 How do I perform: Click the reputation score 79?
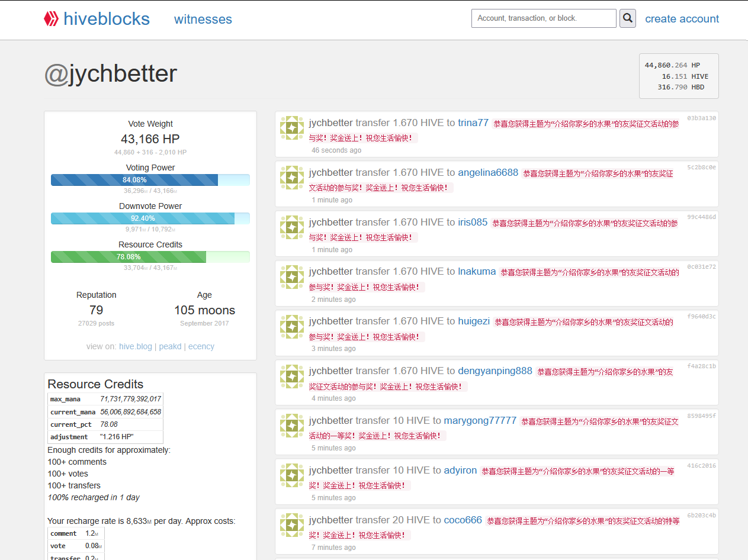(x=97, y=310)
